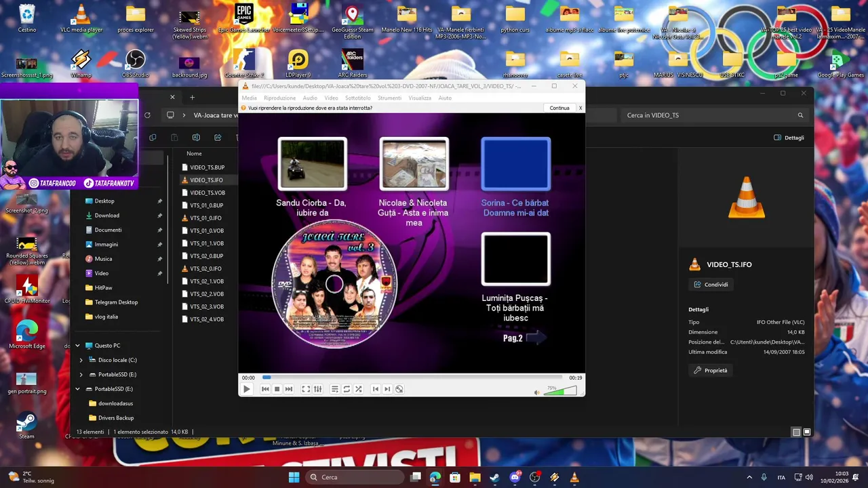Expand the PortableSSD (E:) collapsed node

coord(81,374)
